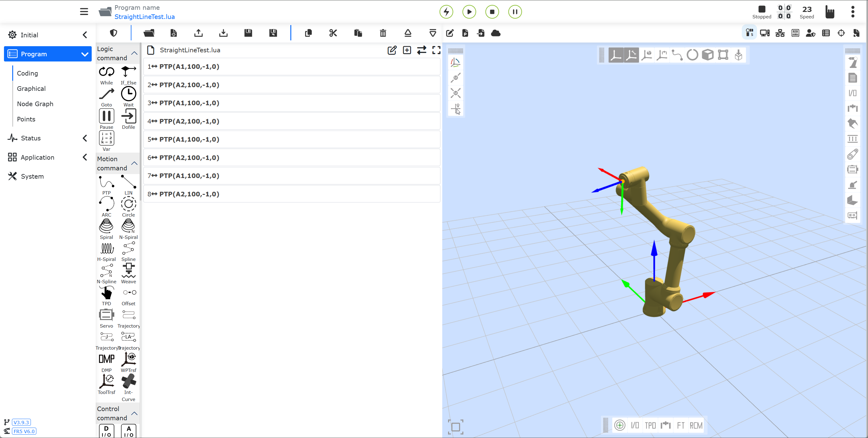Screen dimensions: 868x438
Task: Collapse the Logic command section
Action: coord(134,53)
